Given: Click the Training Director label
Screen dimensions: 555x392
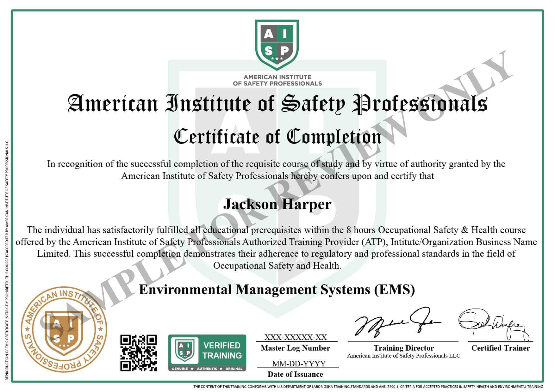Looking at the screenshot, I should click(403, 348).
